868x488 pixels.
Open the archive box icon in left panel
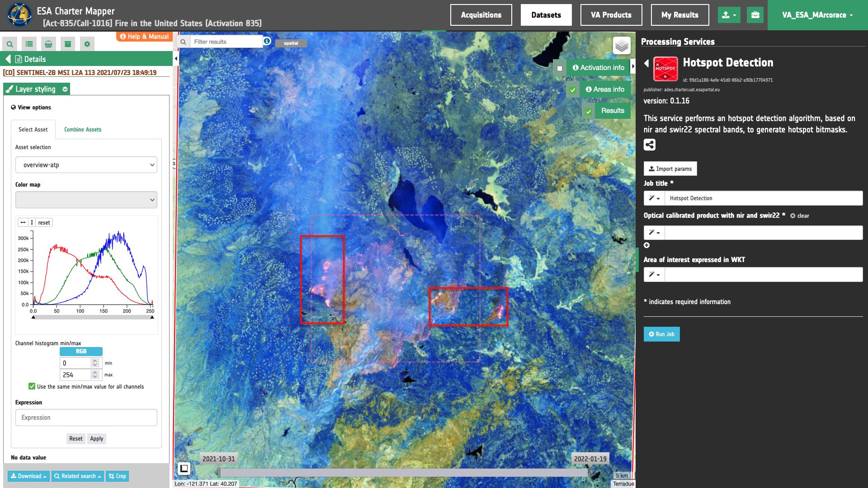[x=68, y=44]
